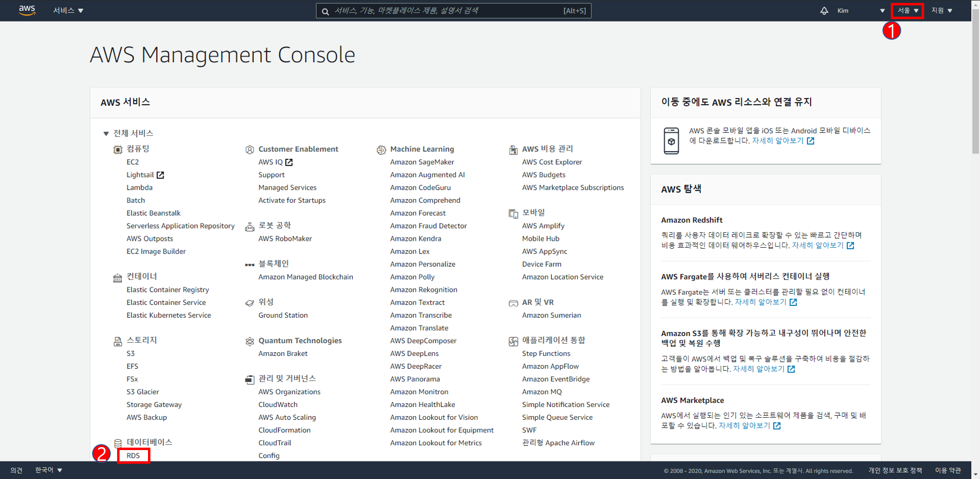This screenshot has height=479, width=980.
Task: Open the Kim account dropdown
Action: coord(861,11)
